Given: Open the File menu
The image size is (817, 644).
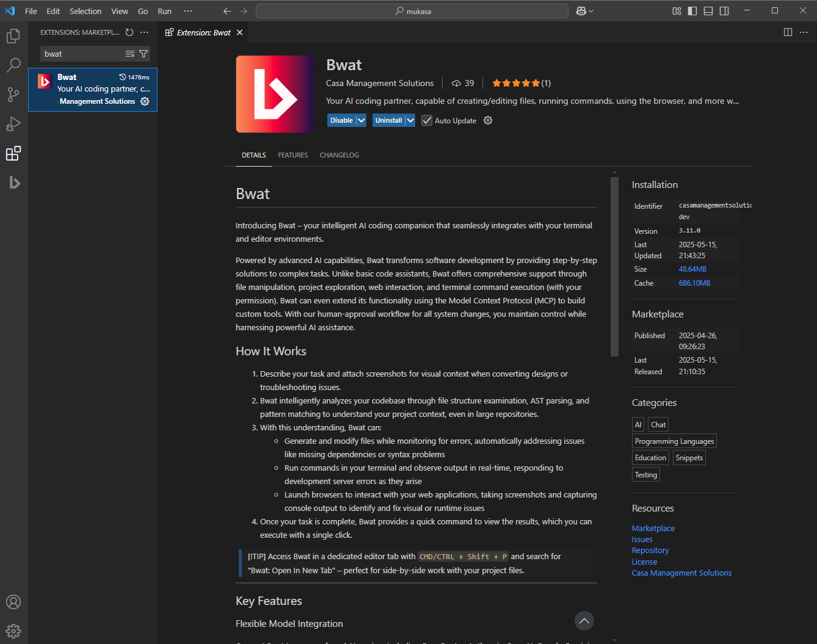Looking at the screenshot, I should pyautogui.click(x=31, y=11).
